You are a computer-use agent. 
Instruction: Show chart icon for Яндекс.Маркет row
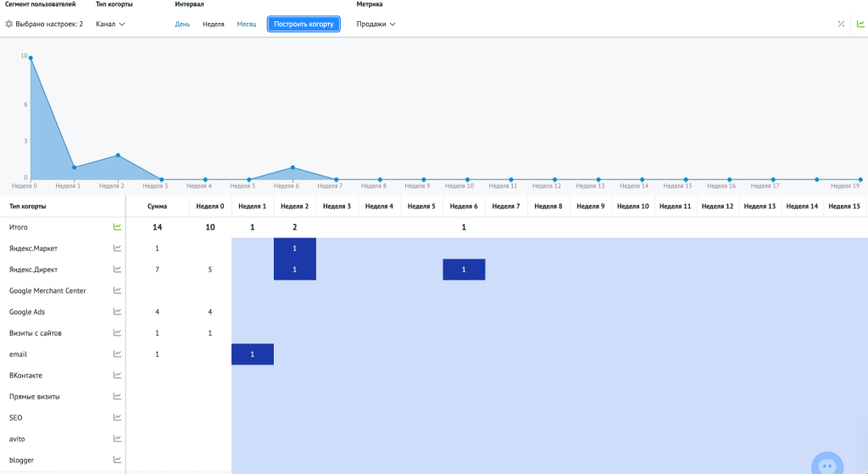(117, 248)
